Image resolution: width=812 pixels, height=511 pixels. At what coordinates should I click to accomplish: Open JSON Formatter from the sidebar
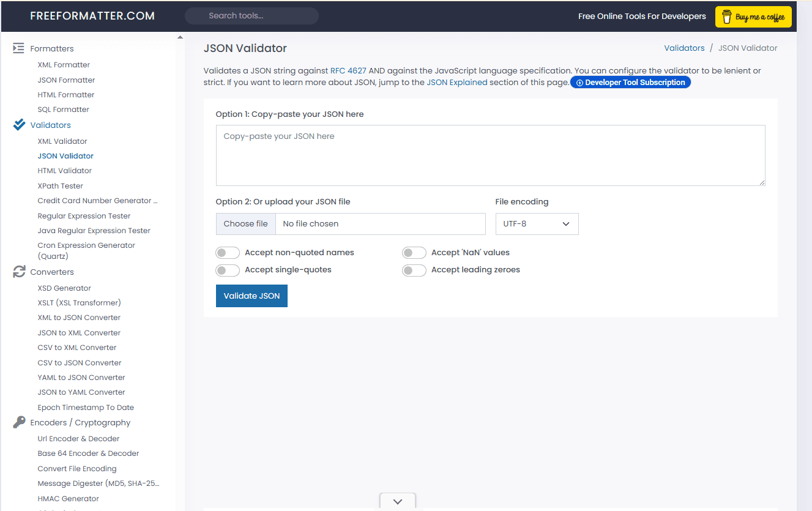tap(65, 80)
